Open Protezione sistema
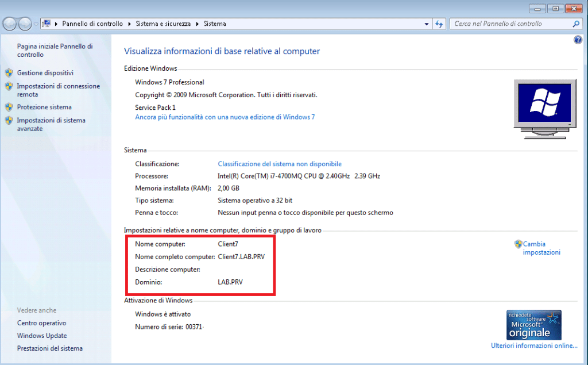Viewport: 588px width, 365px height. 44,107
